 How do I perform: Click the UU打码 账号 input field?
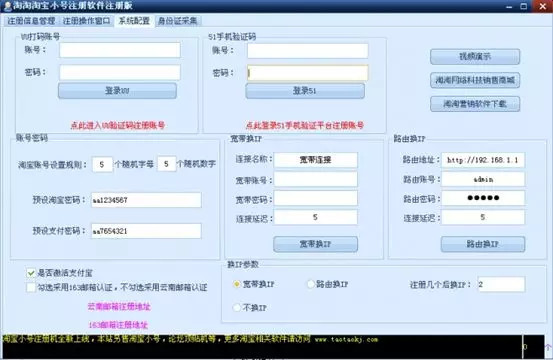coord(120,50)
